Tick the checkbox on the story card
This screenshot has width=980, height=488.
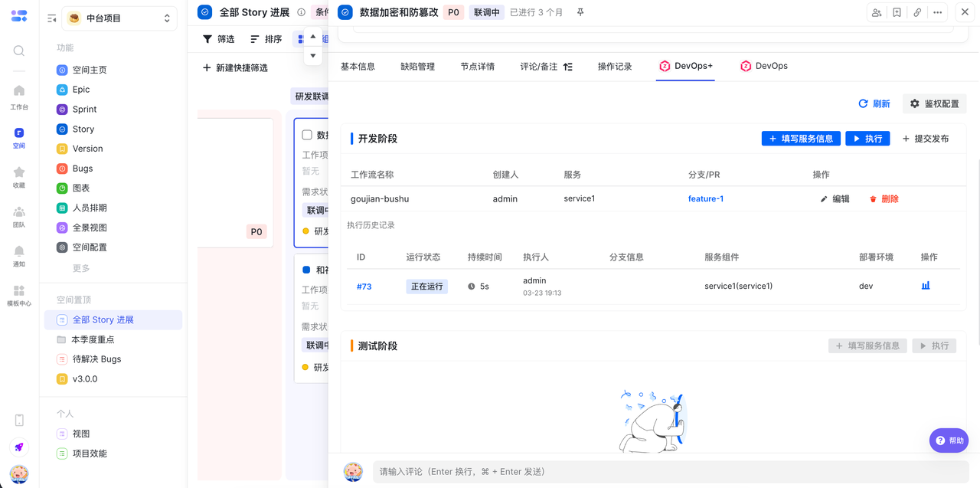[307, 135]
